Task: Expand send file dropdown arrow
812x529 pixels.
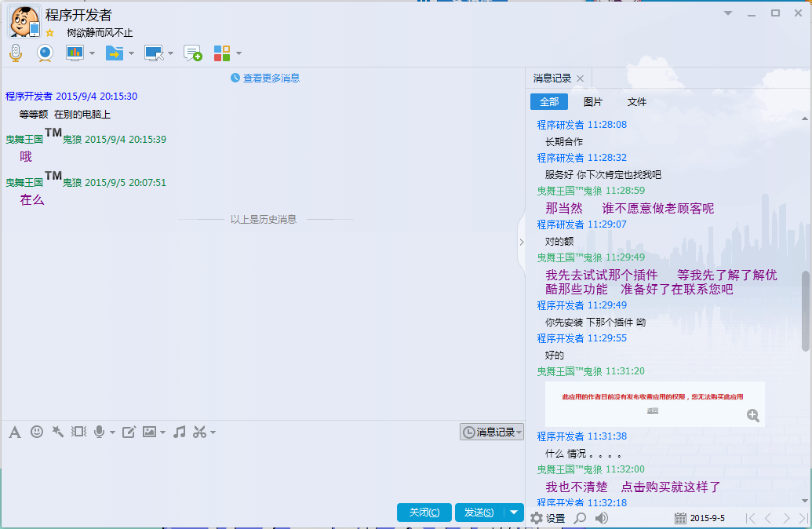Action: 131,53
